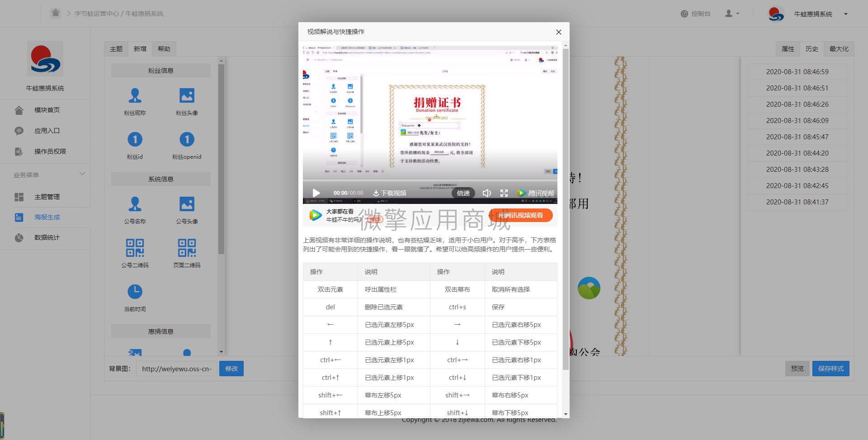Click the 牛蛙惠捐系统 sidebar logo
Image resolution: width=868 pixels, height=440 pixels.
[45, 59]
